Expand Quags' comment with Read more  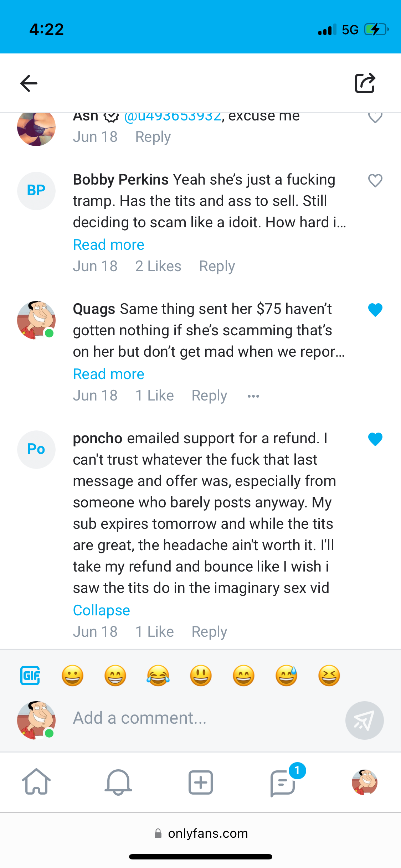point(109,374)
